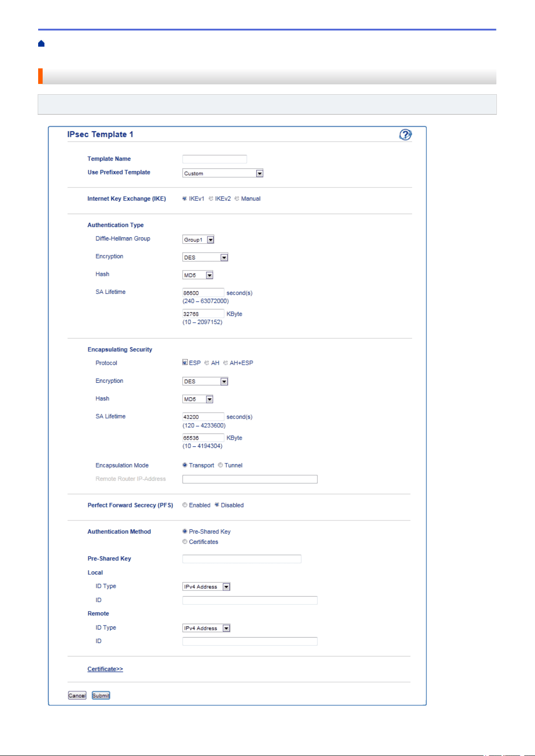Click the 86600 seconds SA Lifetime field
This screenshot has width=535, height=756.
point(203,293)
